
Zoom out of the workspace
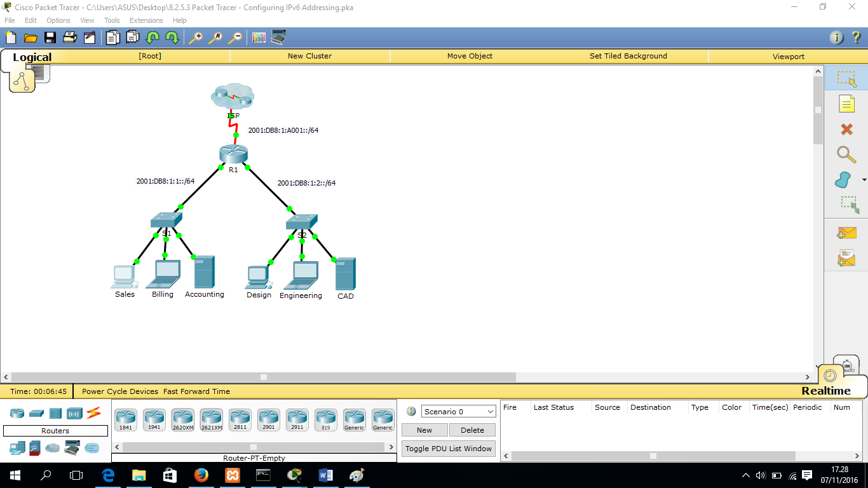[x=235, y=38]
